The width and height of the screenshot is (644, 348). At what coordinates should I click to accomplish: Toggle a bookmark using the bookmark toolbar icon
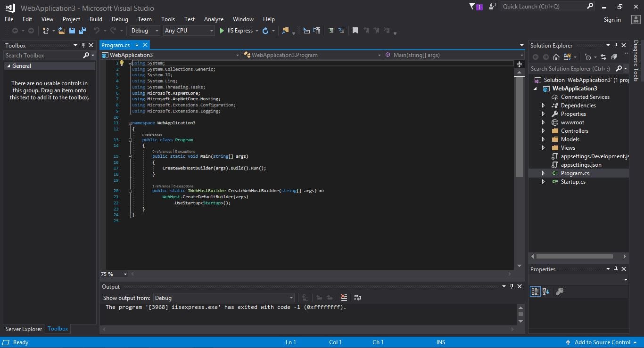355,31
